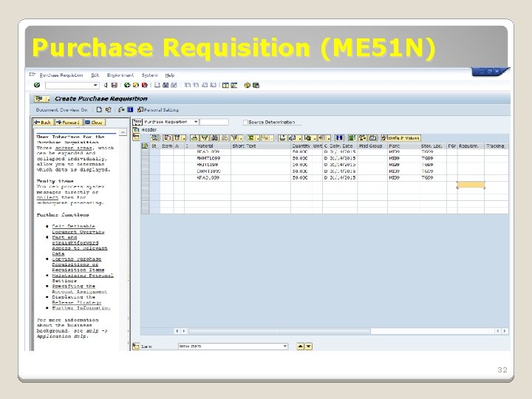Open the System menu
Image resolution: width=532 pixels, height=399 pixels.
(x=149, y=75)
